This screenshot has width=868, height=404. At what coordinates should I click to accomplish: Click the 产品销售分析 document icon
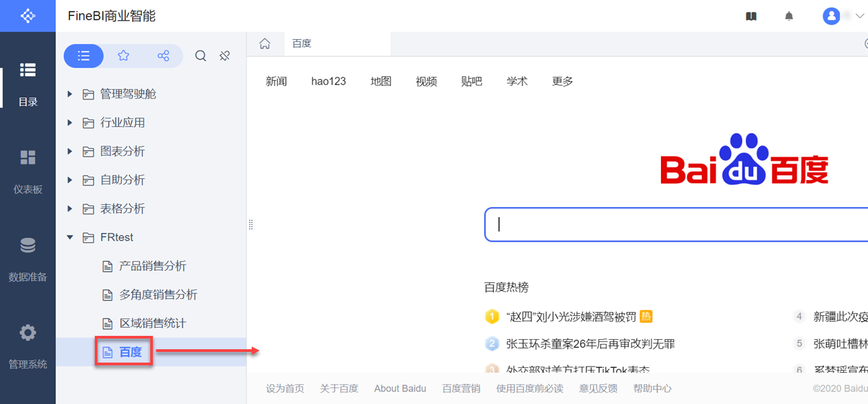click(x=107, y=266)
